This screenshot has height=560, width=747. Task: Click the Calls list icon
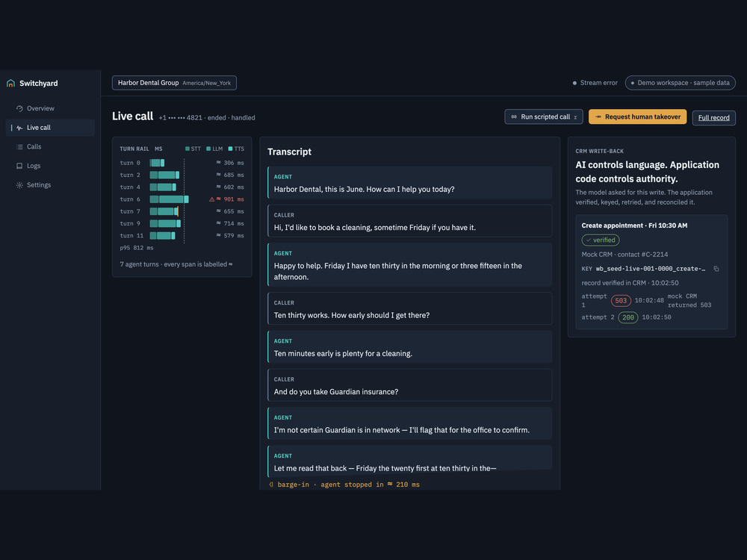pyautogui.click(x=19, y=146)
